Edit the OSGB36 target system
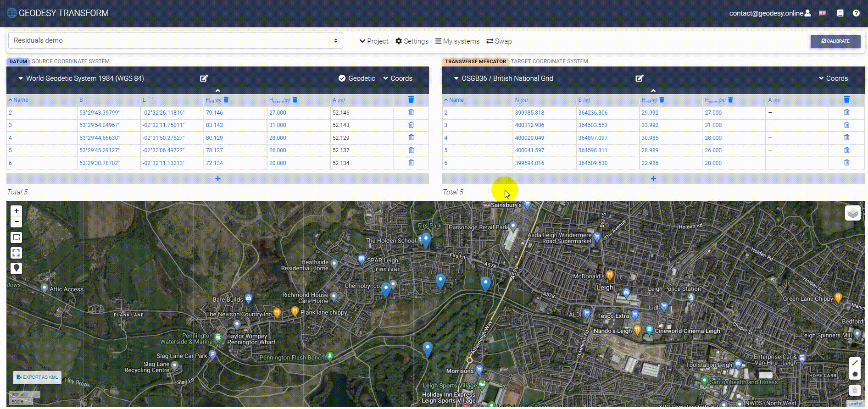Image resolution: width=868 pixels, height=409 pixels. pos(639,78)
